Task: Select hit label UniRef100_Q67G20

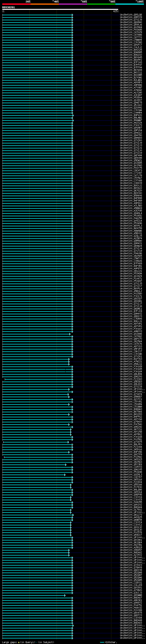Action: 131,191
